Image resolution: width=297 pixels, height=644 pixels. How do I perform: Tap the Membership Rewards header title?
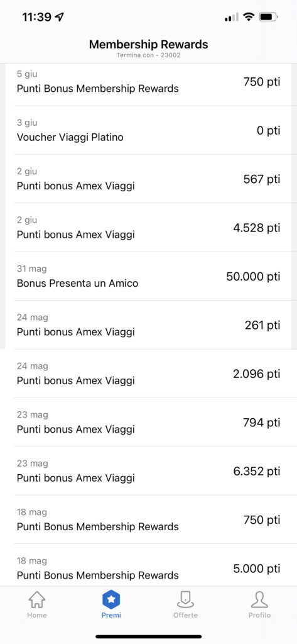click(x=148, y=45)
